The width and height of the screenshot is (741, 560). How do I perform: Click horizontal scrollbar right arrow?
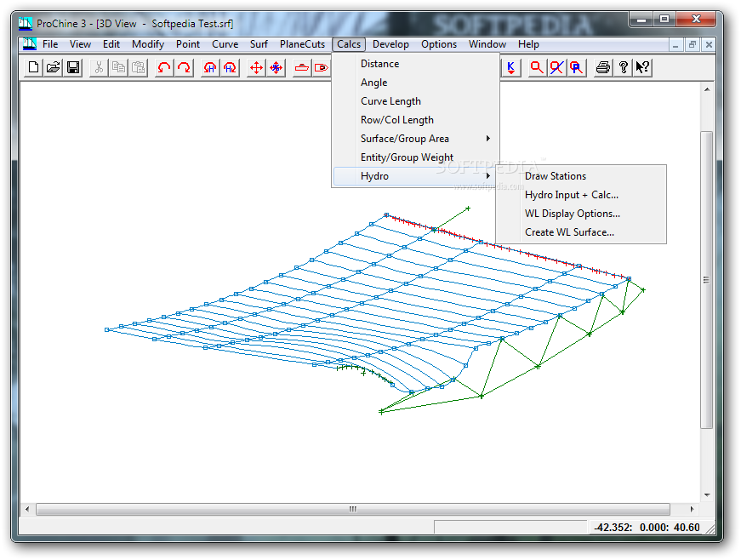pos(693,509)
